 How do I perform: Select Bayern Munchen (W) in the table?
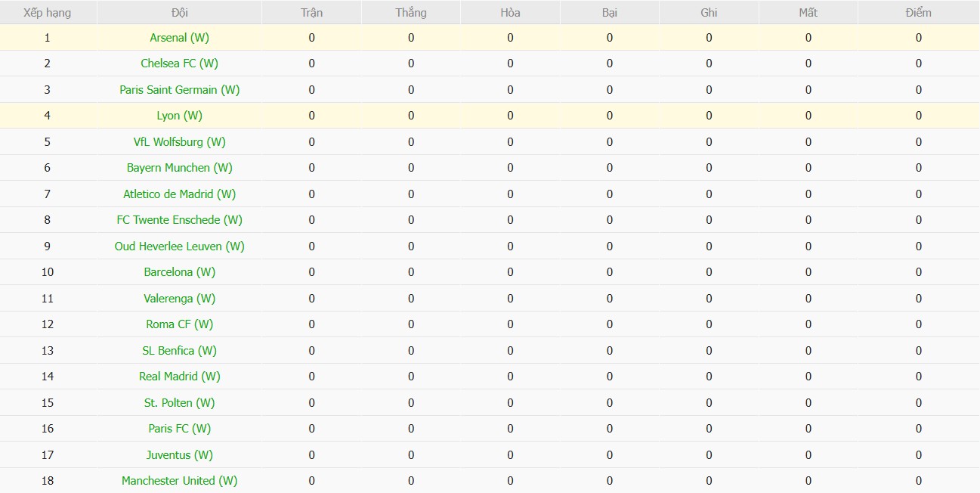[x=179, y=168]
